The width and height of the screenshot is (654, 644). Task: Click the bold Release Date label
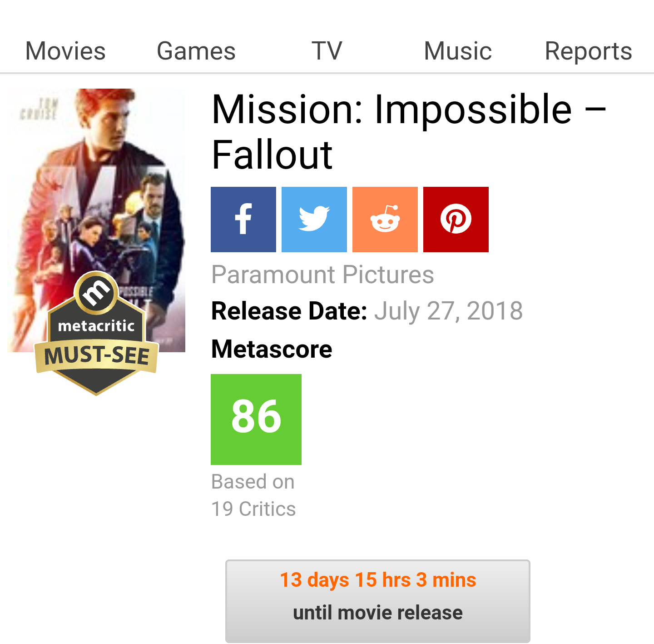click(x=289, y=311)
